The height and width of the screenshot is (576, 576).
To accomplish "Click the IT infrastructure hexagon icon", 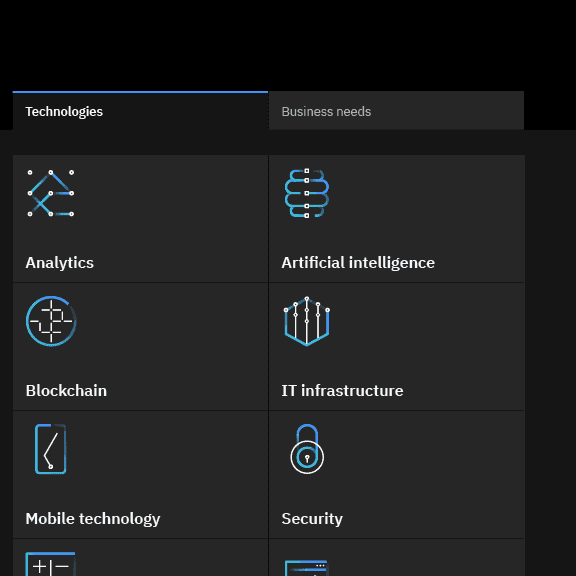I will pos(307,321).
